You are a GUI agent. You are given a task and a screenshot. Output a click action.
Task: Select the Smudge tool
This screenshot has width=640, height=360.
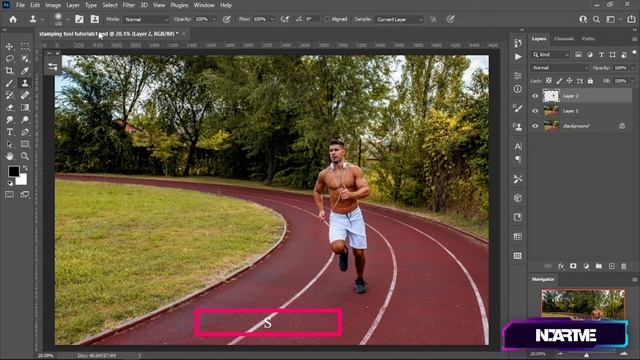coord(9,120)
